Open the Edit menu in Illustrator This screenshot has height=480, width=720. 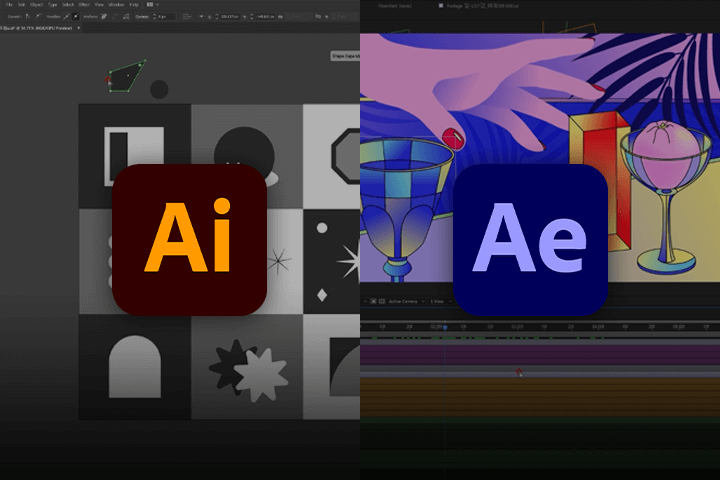(21, 5)
